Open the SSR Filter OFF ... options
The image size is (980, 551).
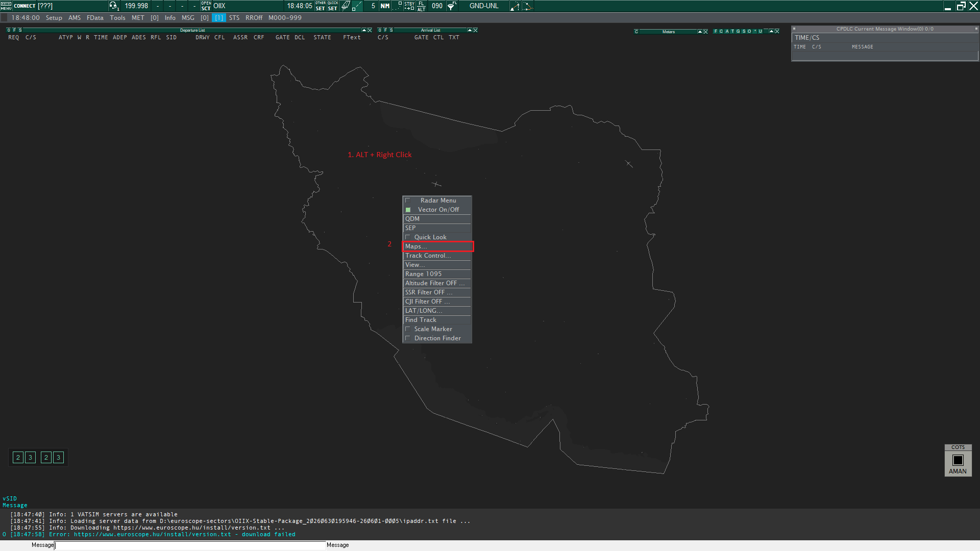437,292
